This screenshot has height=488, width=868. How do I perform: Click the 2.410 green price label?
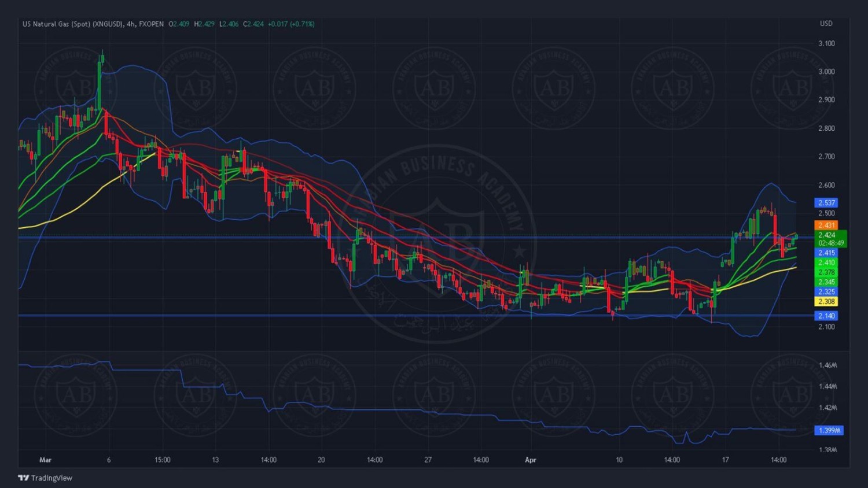pos(826,263)
